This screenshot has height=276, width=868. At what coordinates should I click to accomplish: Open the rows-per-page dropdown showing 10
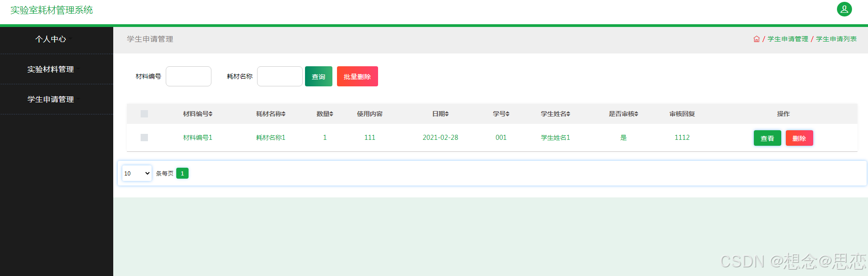(137, 173)
